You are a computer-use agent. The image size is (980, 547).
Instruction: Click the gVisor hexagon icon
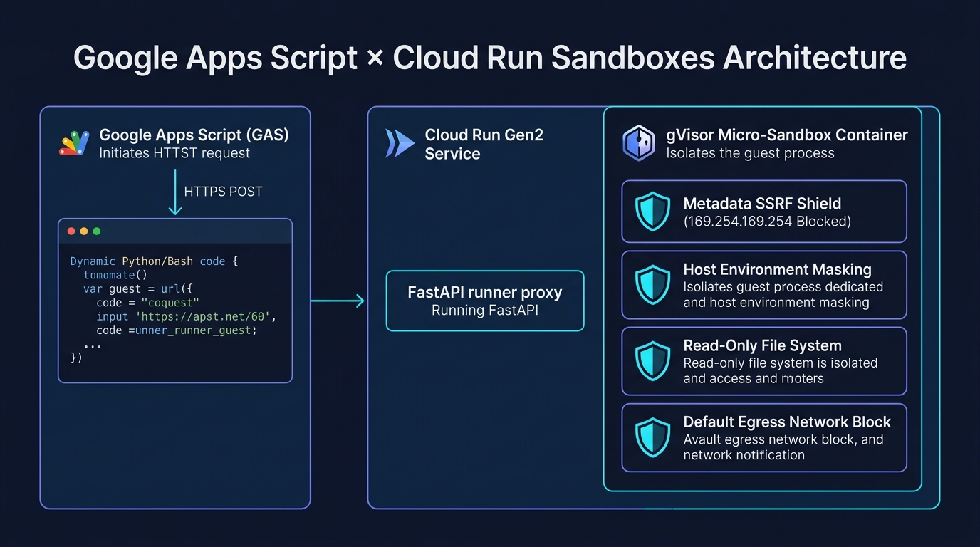point(639,143)
